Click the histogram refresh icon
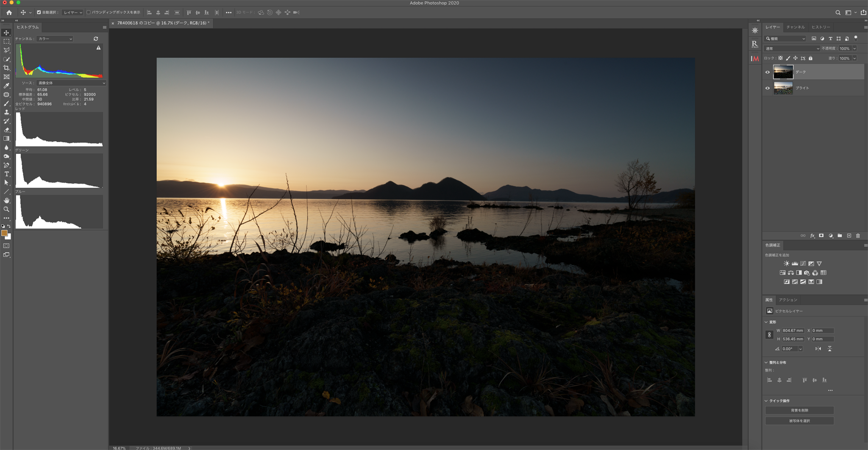The height and width of the screenshot is (450, 868). coord(96,39)
